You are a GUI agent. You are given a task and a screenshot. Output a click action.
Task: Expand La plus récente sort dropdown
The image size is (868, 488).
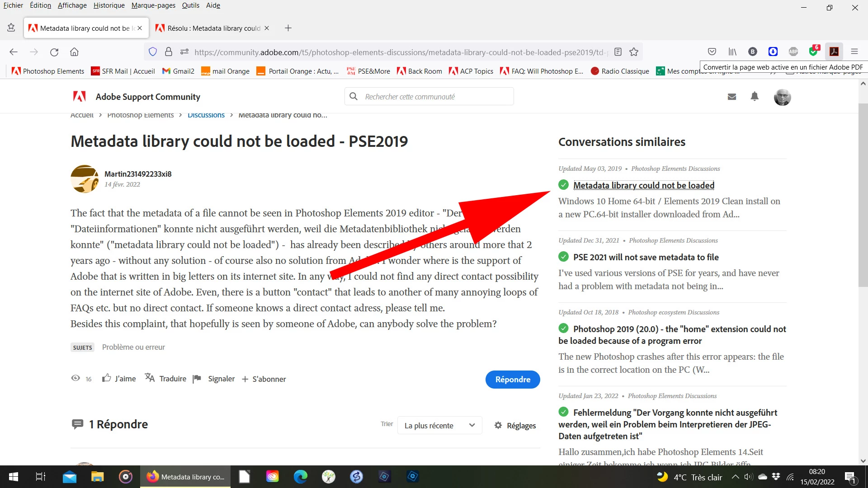tap(439, 425)
